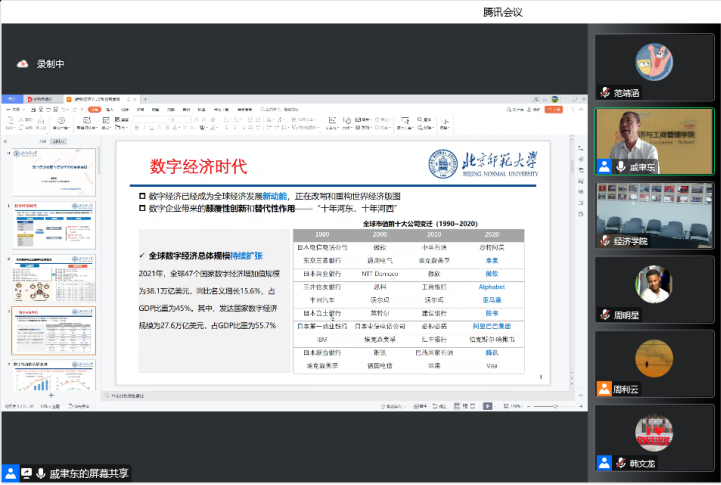Click 戚聿东's active microphone icon
This screenshot has height=485, width=721.
point(620,166)
